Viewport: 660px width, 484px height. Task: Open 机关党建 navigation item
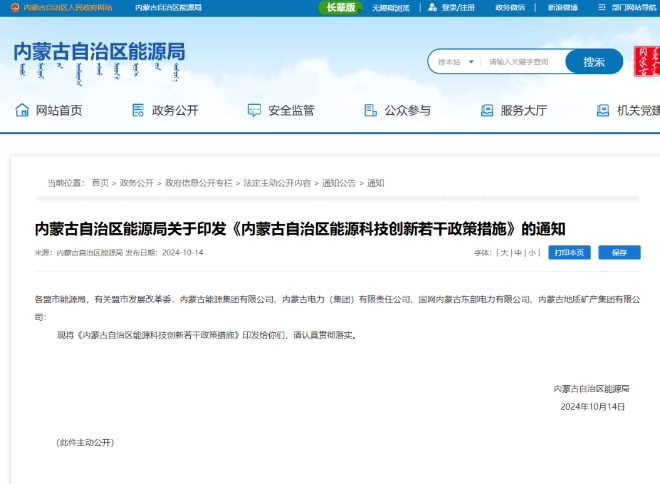638,110
